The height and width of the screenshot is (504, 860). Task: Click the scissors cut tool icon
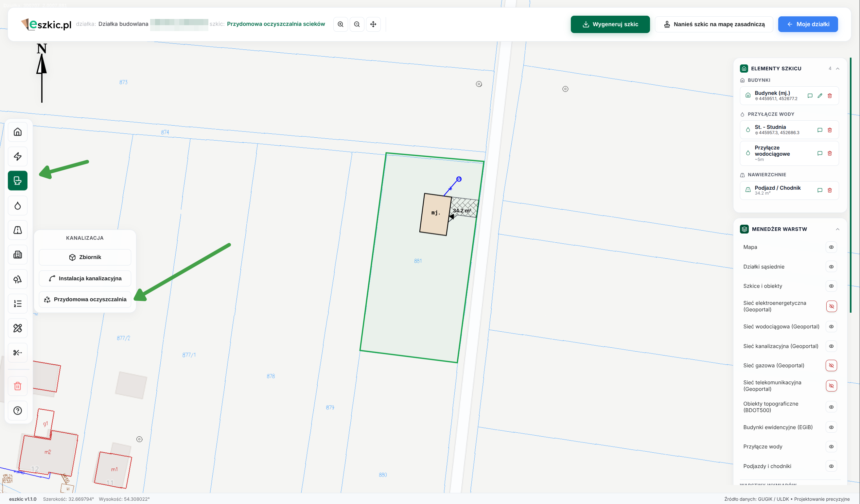pos(18,353)
